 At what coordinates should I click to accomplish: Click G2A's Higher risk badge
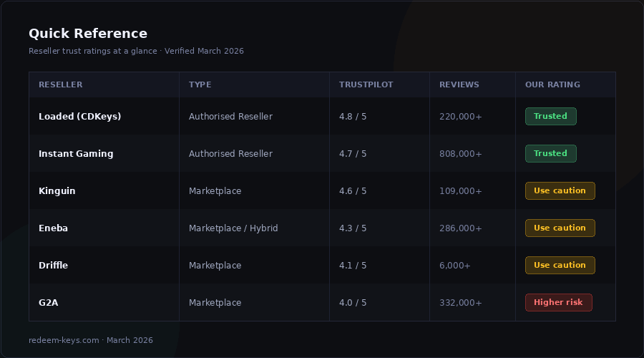(x=558, y=302)
